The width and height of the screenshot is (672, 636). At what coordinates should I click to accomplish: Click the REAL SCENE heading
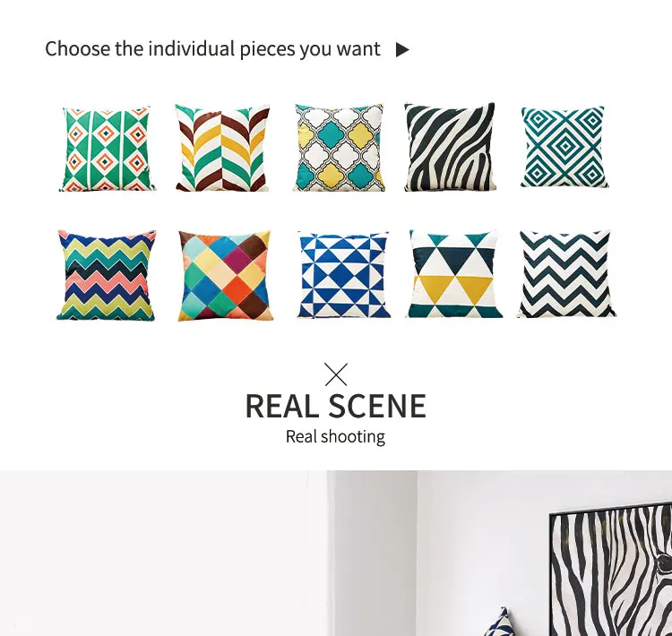coord(336,407)
